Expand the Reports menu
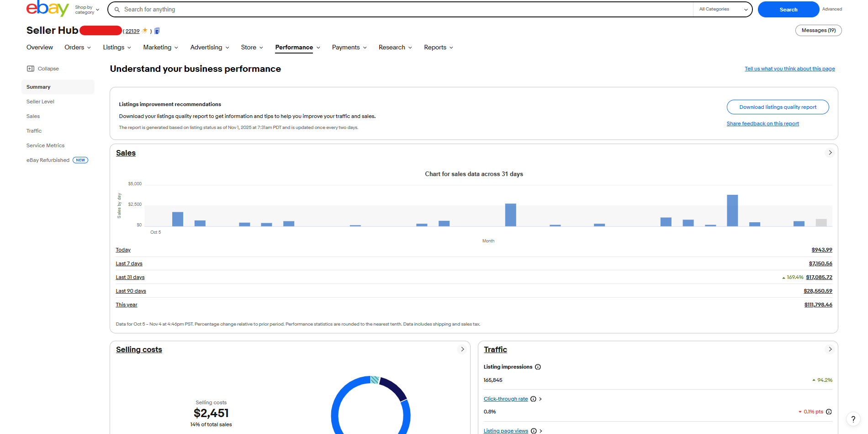The image size is (868, 434). click(439, 48)
